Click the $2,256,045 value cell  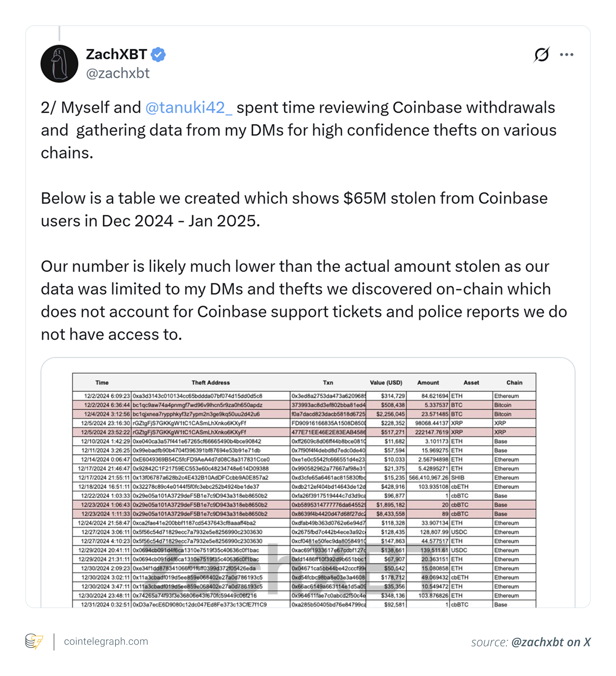(x=390, y=414)
